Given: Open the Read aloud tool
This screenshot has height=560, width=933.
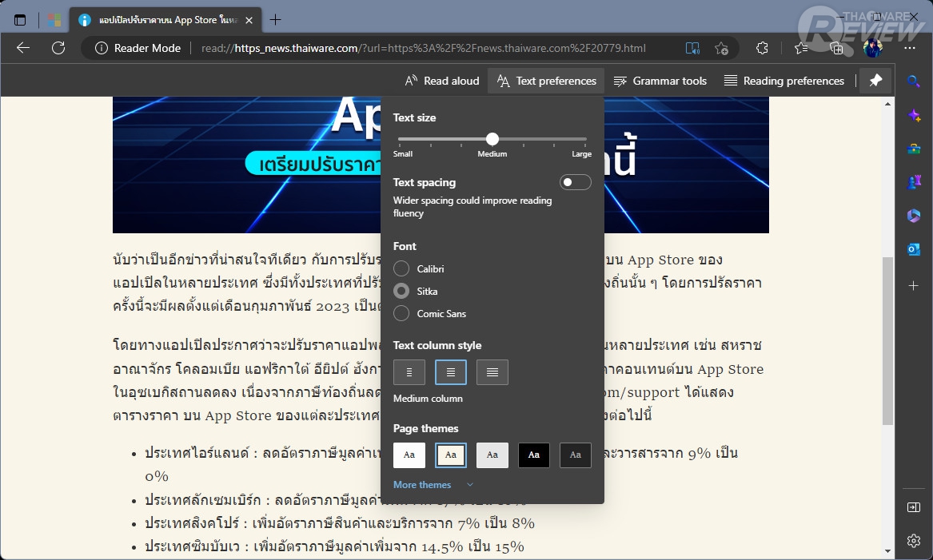Looking at the screenshot, I should click(442, 81).
